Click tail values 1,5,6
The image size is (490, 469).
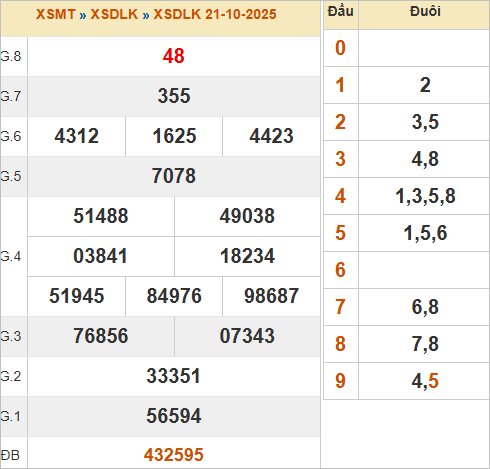point(425,233)
